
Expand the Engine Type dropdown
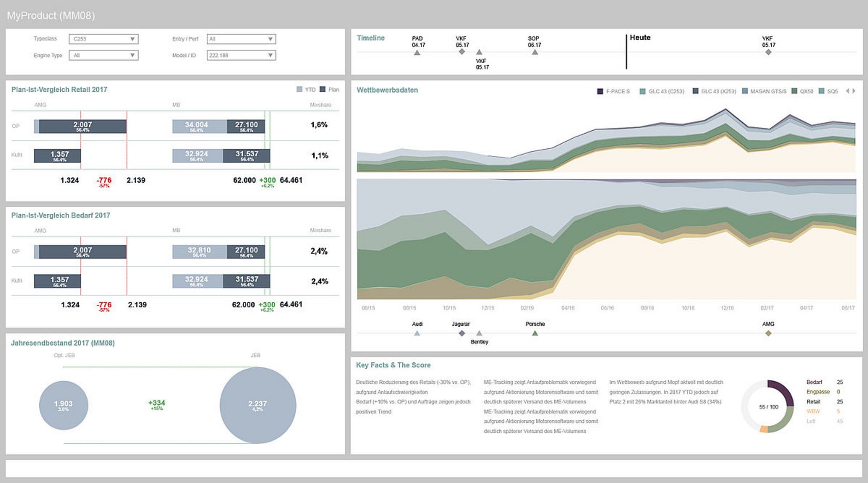(104, 56)
